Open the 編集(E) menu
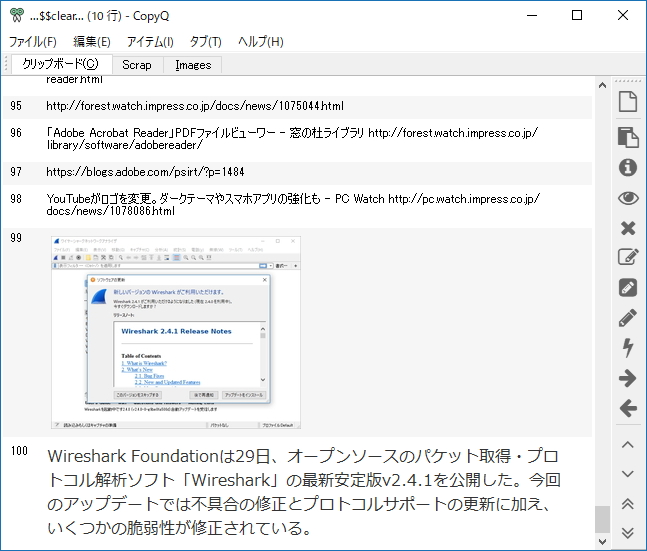This screenshot has width=647, height=551. 92,42
